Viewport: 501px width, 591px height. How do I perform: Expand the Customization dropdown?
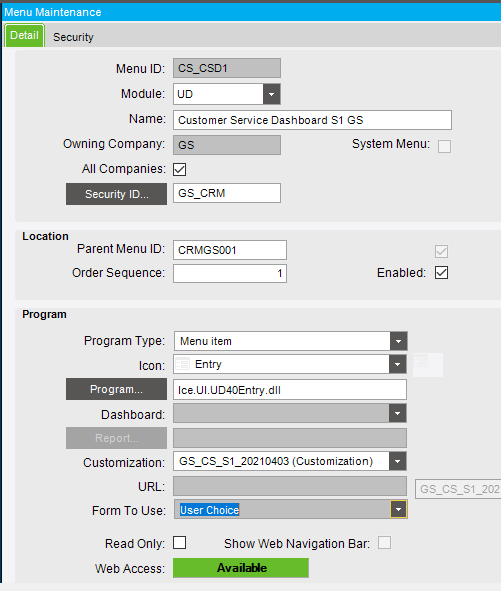coord(397,461)
